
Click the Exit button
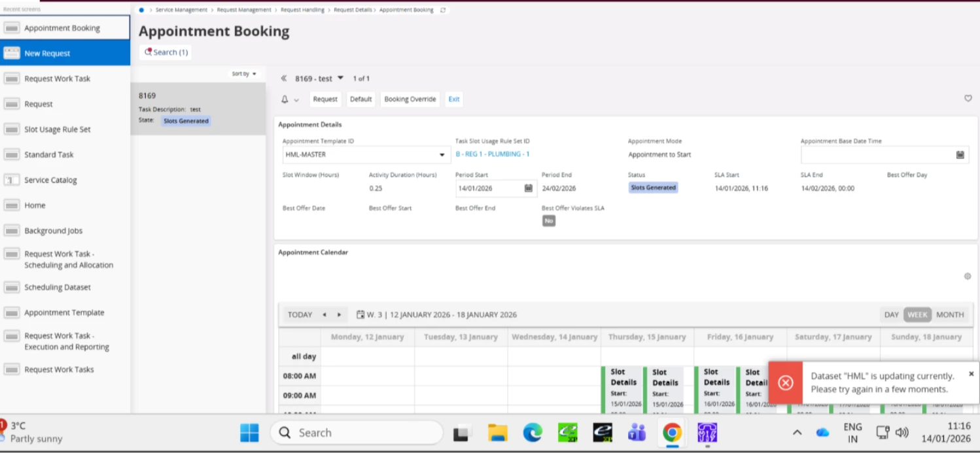click(x=454, y=99)
